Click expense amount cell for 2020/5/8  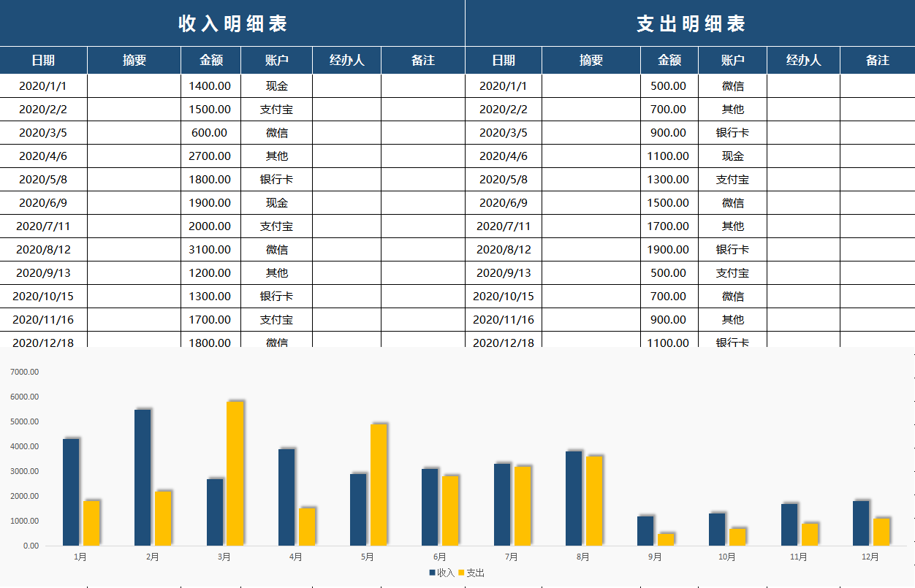click(668, 180)
